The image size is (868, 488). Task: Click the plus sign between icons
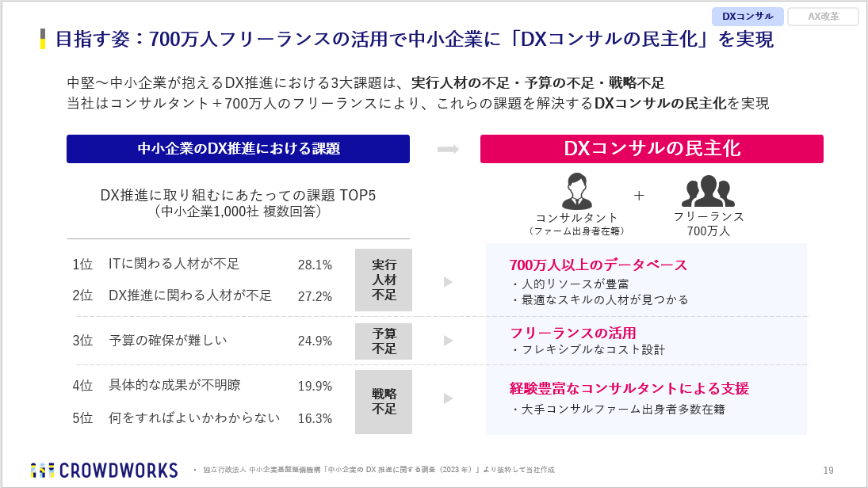[639, 195]
